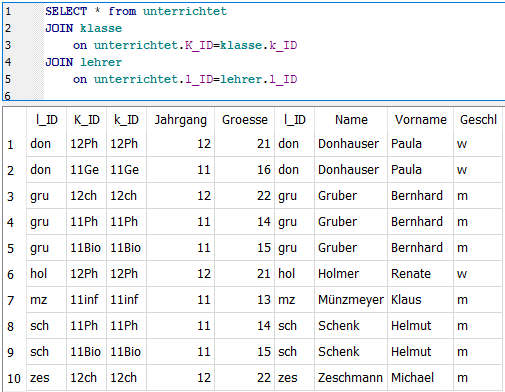This screenshot has height=392, width=505.
Task: Click the Zeschmann name cell
Action: click(351, 378)
